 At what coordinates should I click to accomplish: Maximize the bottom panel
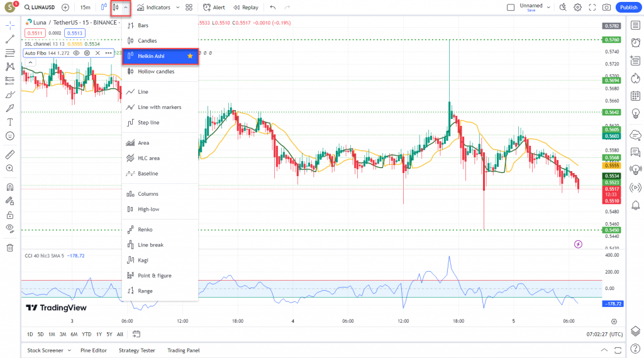(x=618, y=350)
